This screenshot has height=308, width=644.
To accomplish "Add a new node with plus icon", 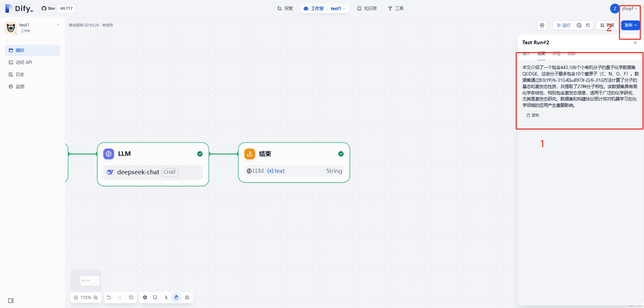I will point(145,297).
